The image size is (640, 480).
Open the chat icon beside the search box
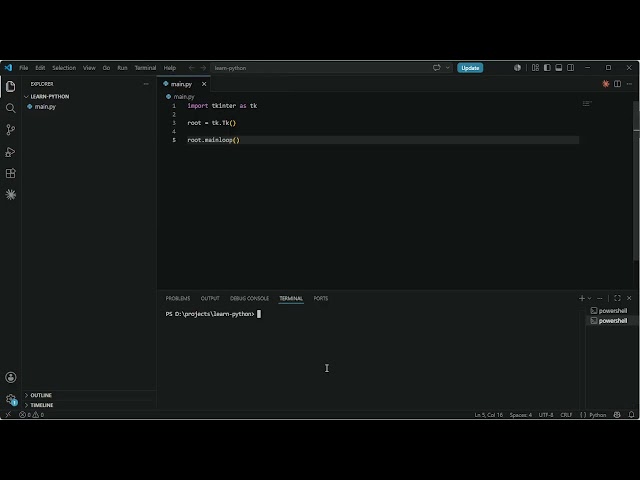click(x=436, y=68)
